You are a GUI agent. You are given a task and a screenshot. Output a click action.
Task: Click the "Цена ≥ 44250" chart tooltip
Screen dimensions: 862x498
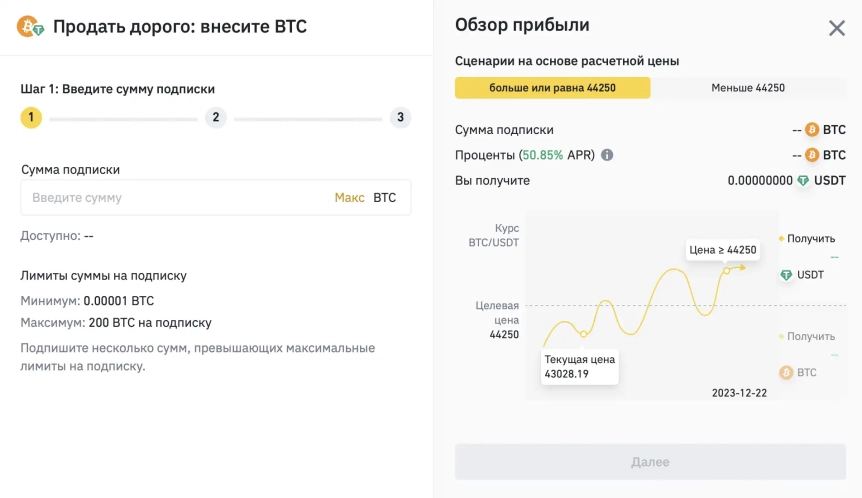point(723,250)
